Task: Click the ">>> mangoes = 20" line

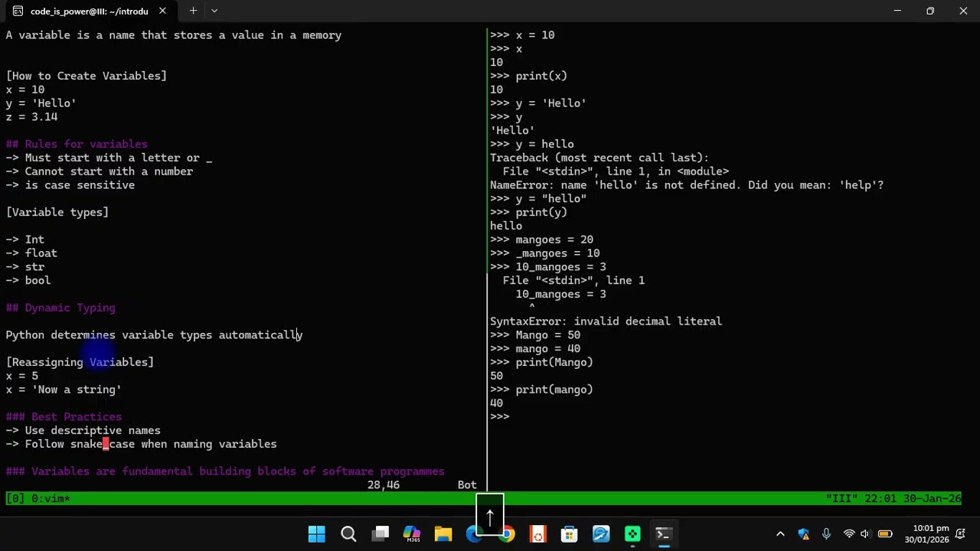Action: [541, 240]
